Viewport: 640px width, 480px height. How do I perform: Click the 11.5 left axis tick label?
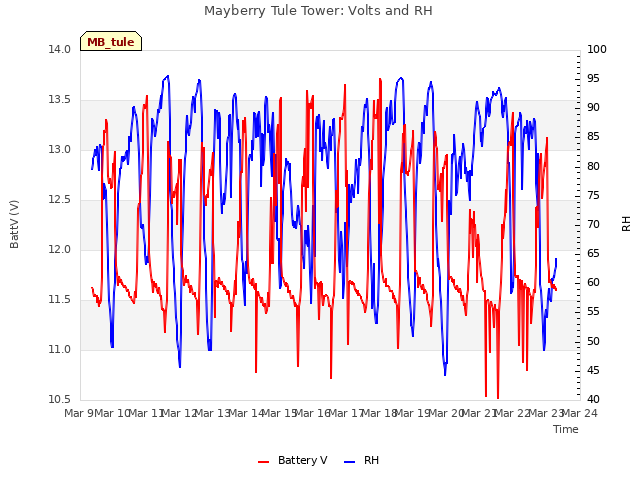[x=60, y=300]
